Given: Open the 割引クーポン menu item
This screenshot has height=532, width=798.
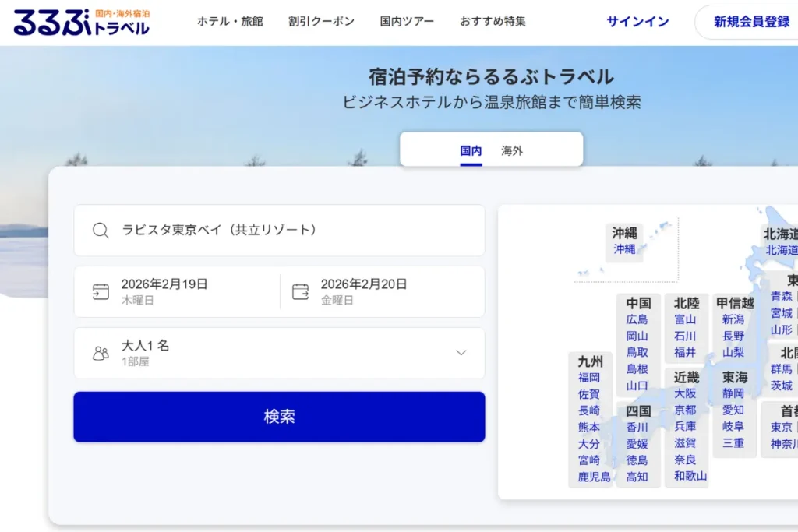Looking at the screenshot, I should [321, 23].
